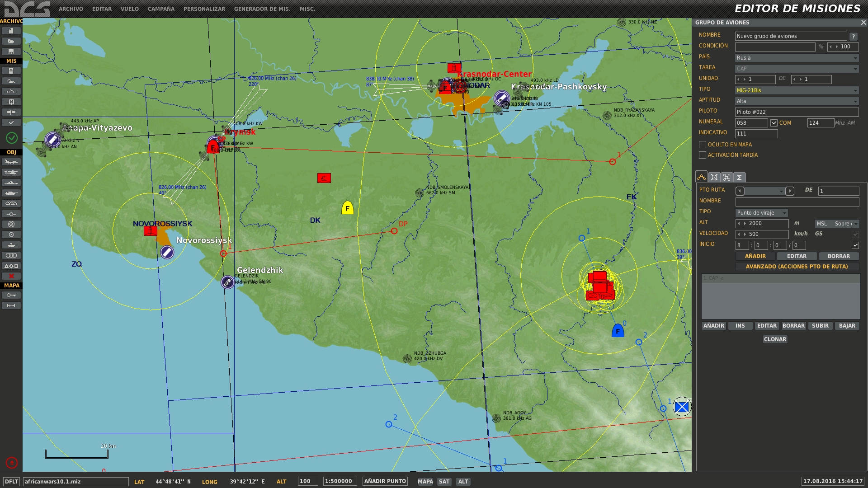Open the mission briefing clipboard icon
Image resolution: width=868 pixels, height=488 pixels.
11,70
